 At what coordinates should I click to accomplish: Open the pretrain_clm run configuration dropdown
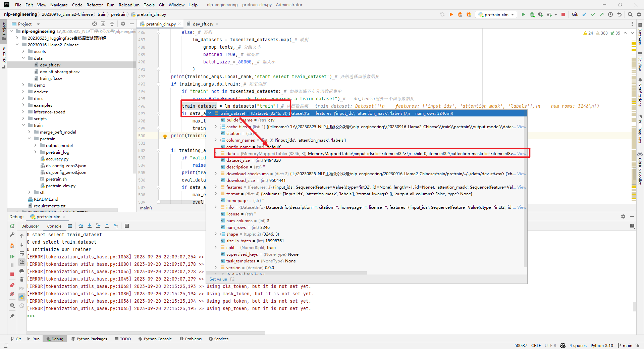(x=496, y=14)
